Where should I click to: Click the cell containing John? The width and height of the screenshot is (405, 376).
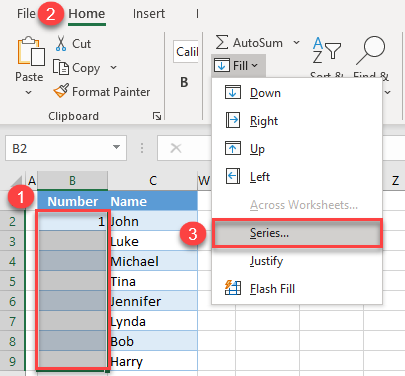[153, 221]
